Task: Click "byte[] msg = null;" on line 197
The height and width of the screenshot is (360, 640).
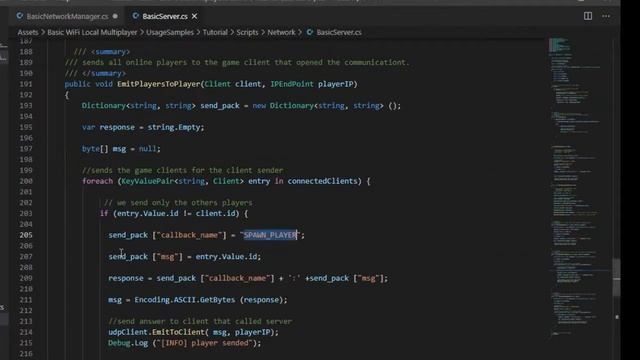Action: [121, 149]
